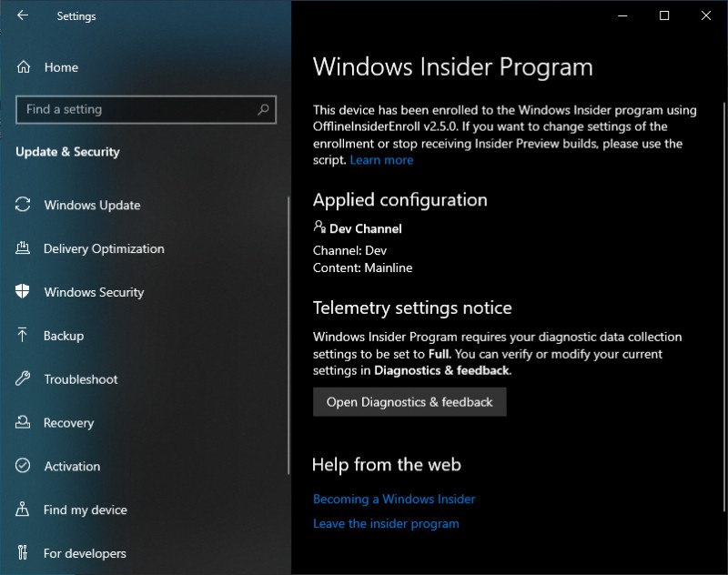Select the Windows Update sync icon
Screen dimensions: 728x575
[x=22, y=205]
